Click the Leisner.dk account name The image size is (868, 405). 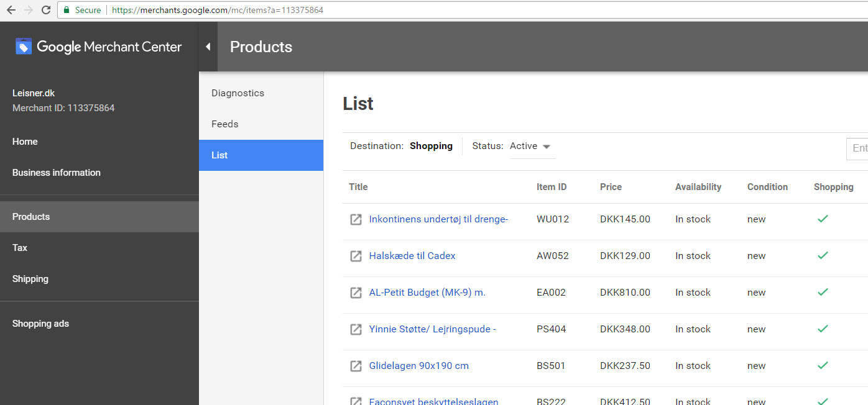34,93
